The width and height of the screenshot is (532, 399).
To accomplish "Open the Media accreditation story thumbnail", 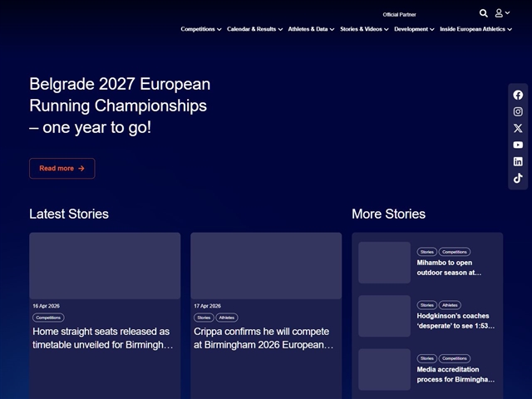I will [x=384, y=369].
